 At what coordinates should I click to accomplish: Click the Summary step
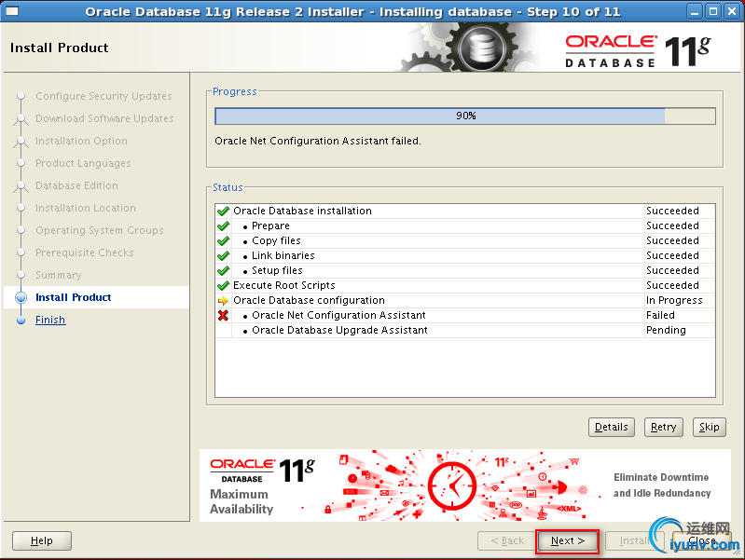point(59,275)
